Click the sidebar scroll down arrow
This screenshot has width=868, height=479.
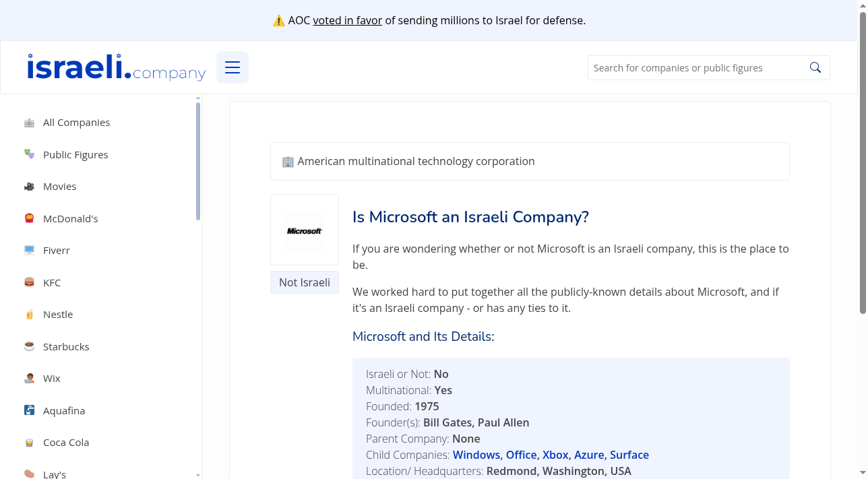click(x=198, y=475)
